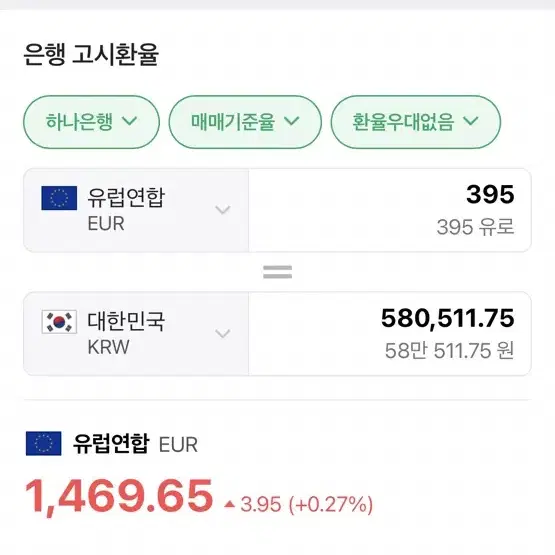Click the chevron beside 유럽연합 EUR currency
This screenshot has height=555, width=555.
223,210
